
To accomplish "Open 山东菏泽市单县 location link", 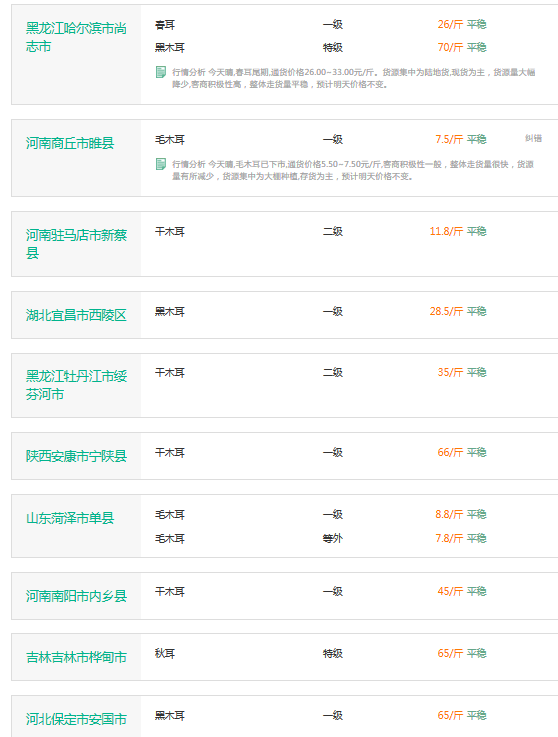I will [x=70, y=518].
